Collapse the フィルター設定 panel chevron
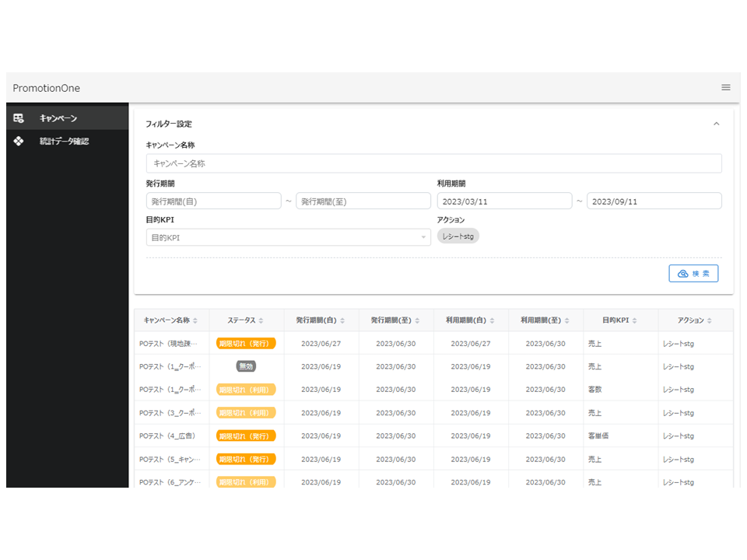This screenshot has height=560, width=747. click(x=716, y=124)
